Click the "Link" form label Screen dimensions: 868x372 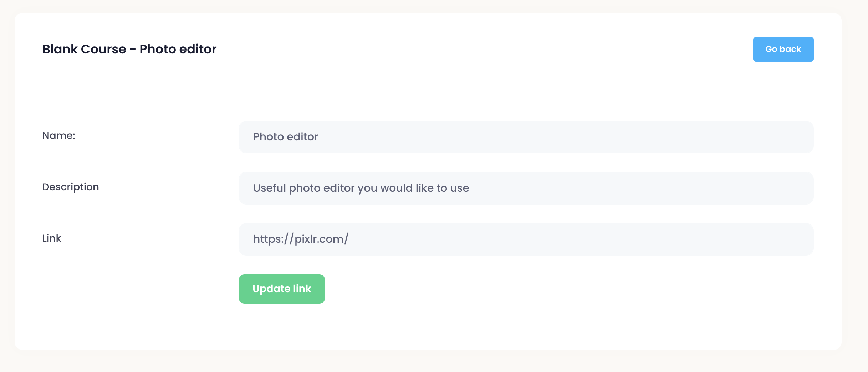pyautogui.click(x=52, y=238)
